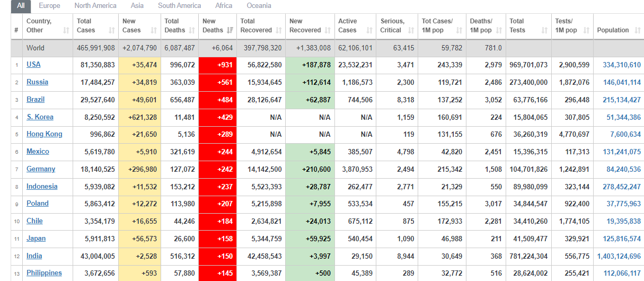Open the Germany country link
Viewport: 644px width, 281px height.
41,169
